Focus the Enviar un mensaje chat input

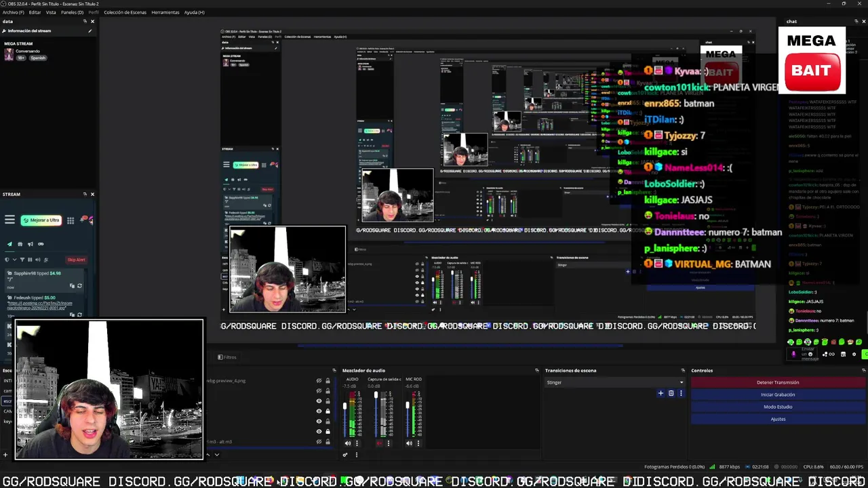802,354
